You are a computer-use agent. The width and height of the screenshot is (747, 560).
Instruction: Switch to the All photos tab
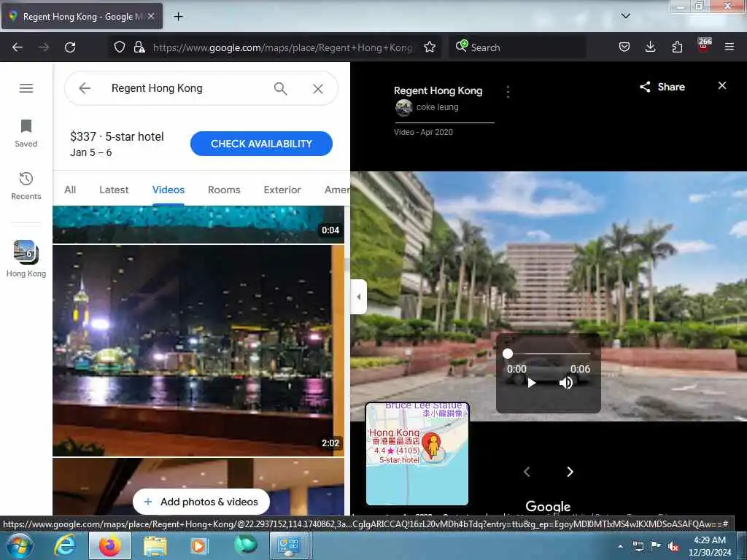pos(70,190)
